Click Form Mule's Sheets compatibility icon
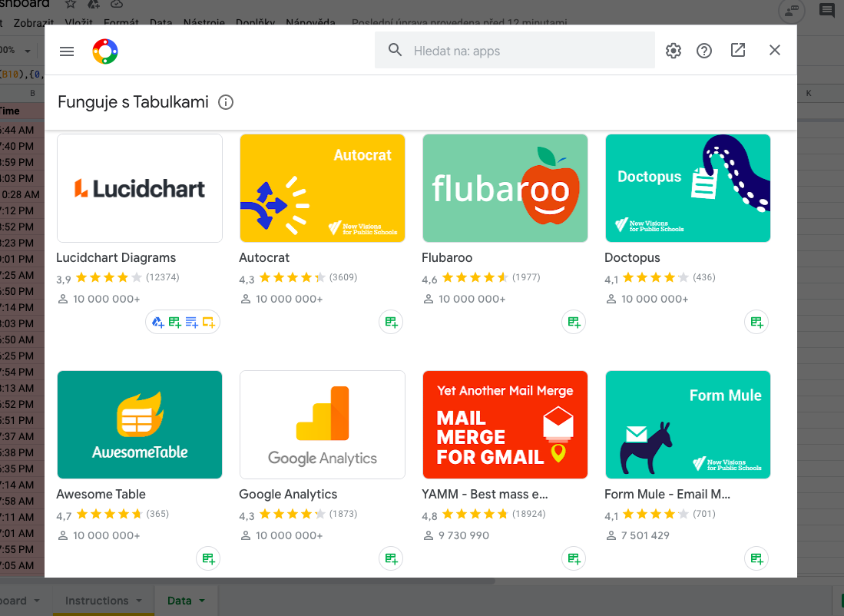This screenshot has width=844, height=616. (x=756, y=558)
